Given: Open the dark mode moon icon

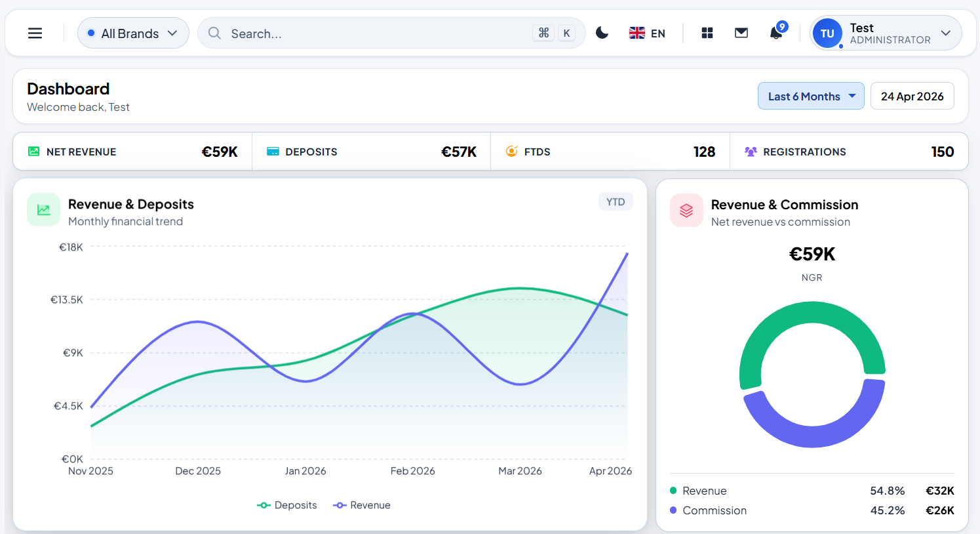Looking at the screenshot, I should coord(602,32).
